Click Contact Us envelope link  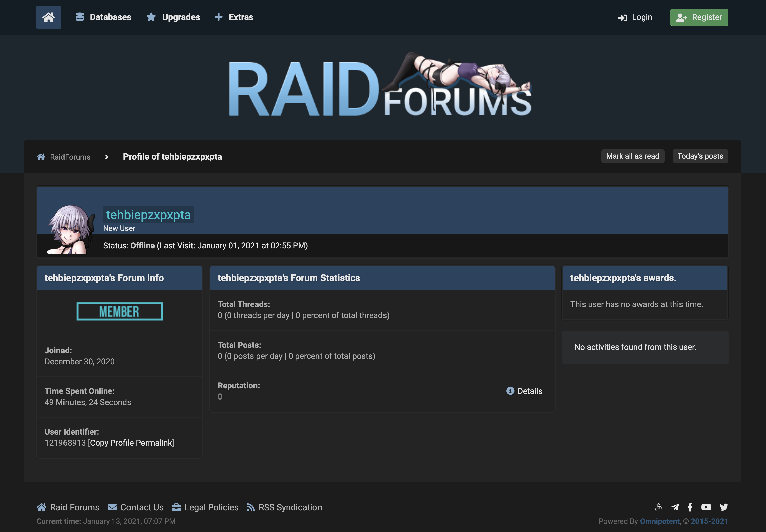click(136, 507)
